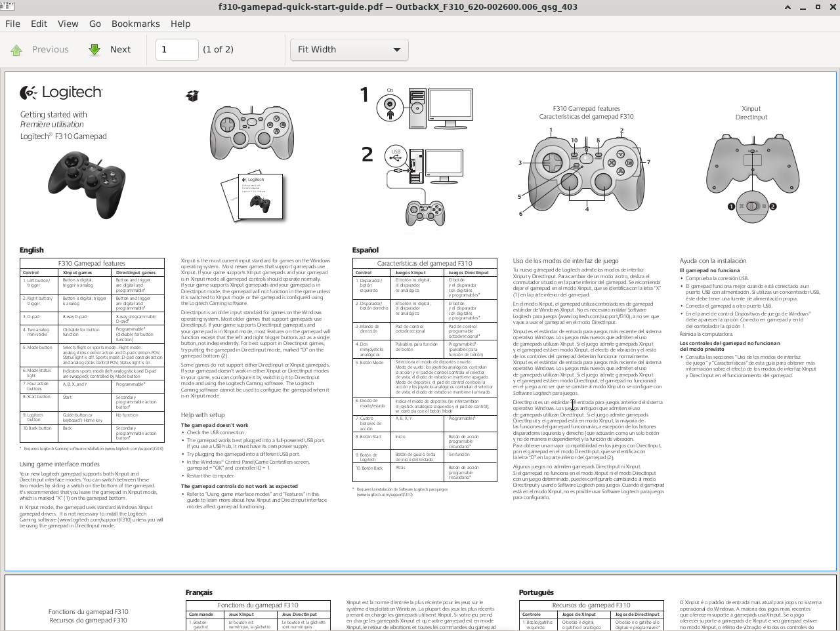The height and width of the screenshot is (631, 840).
Task: Click the "Juegos XInput" column header
Action: tap(410, 272)
